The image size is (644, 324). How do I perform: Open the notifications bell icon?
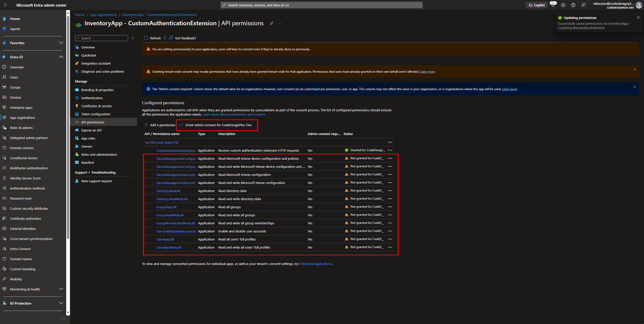pos(553,5)
